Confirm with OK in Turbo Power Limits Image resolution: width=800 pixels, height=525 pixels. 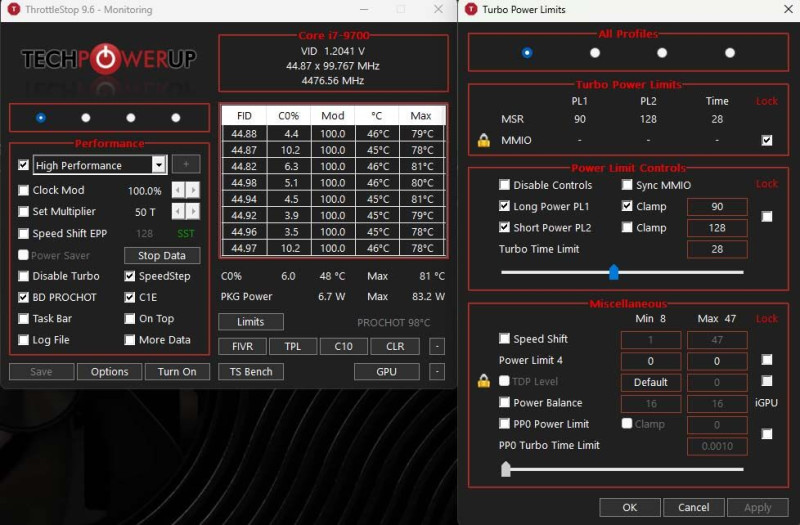pos(630,507)
